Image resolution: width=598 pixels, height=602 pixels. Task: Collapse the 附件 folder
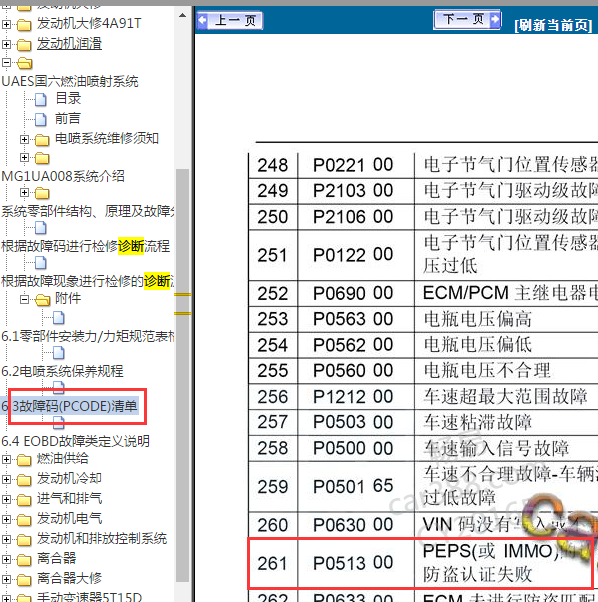[24, 299]
